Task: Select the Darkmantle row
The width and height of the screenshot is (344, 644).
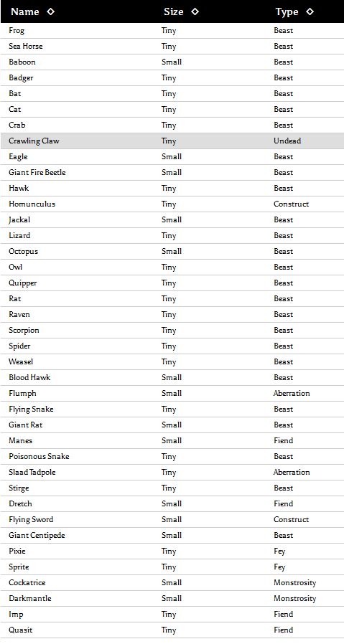Action: 172,598
